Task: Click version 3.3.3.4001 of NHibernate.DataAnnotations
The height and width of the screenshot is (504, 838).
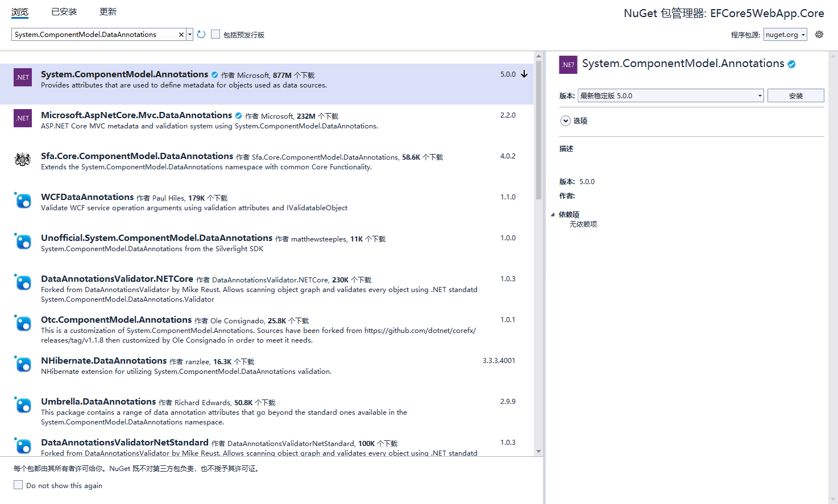Action: tap(499, 361)
